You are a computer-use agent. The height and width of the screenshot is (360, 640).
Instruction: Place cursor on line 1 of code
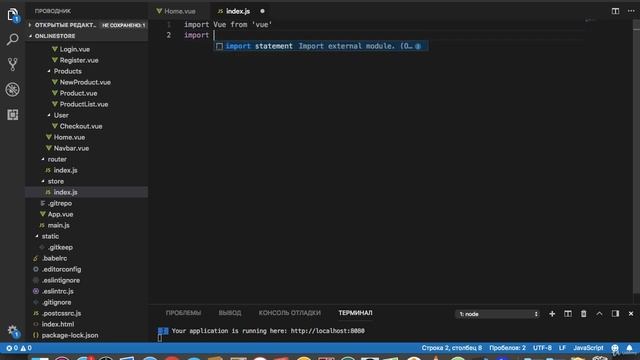228,24
